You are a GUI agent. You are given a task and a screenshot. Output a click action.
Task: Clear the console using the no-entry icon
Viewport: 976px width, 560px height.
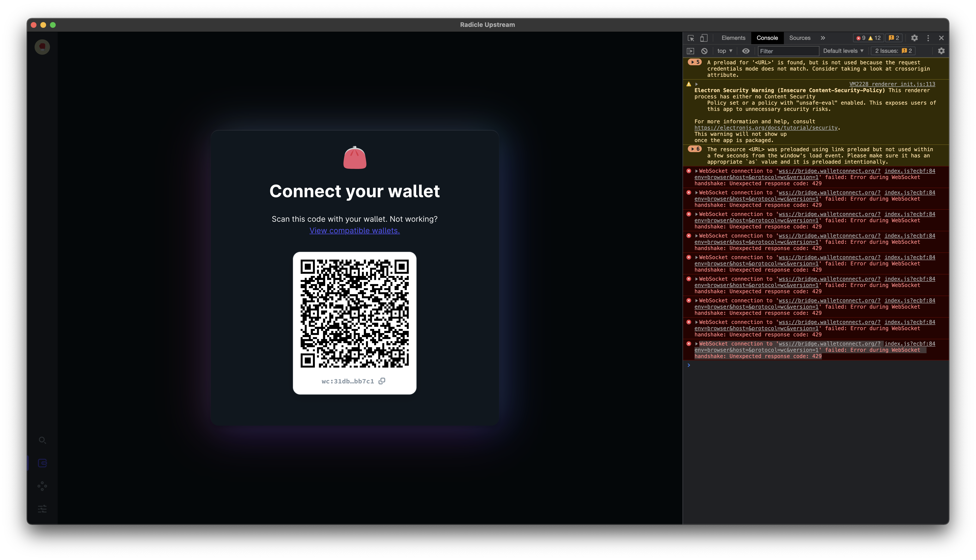coord(705,51)
